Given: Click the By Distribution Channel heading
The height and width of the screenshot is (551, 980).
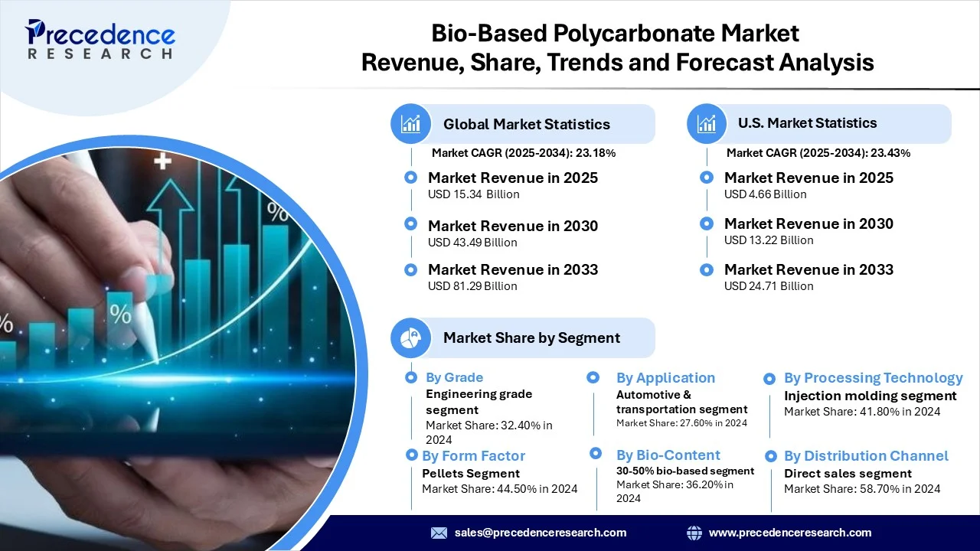Looking at the screenshot, I should point(866,455).
